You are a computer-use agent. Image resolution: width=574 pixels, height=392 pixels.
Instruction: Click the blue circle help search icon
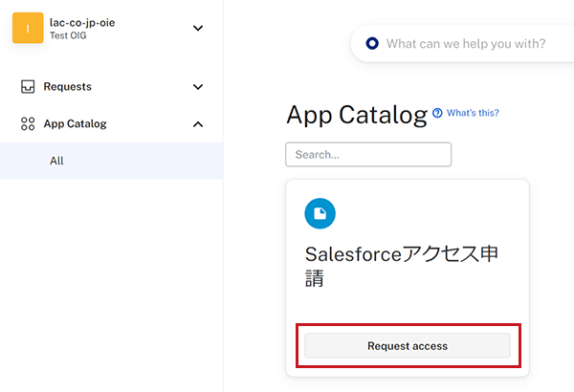coord(372,44)
